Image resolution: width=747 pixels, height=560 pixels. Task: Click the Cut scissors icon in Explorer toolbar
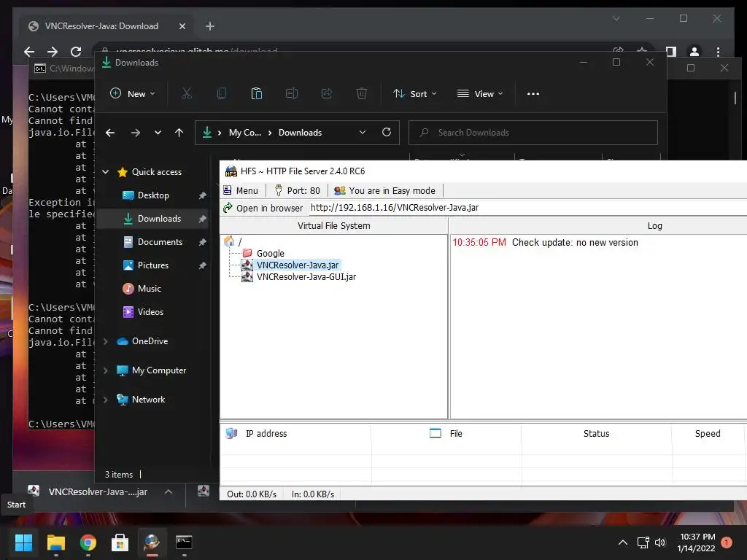coord(186,94)
